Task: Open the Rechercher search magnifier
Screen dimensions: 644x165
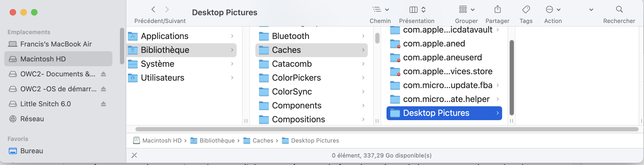Action: pyautogui.click(x=619, y=10)
